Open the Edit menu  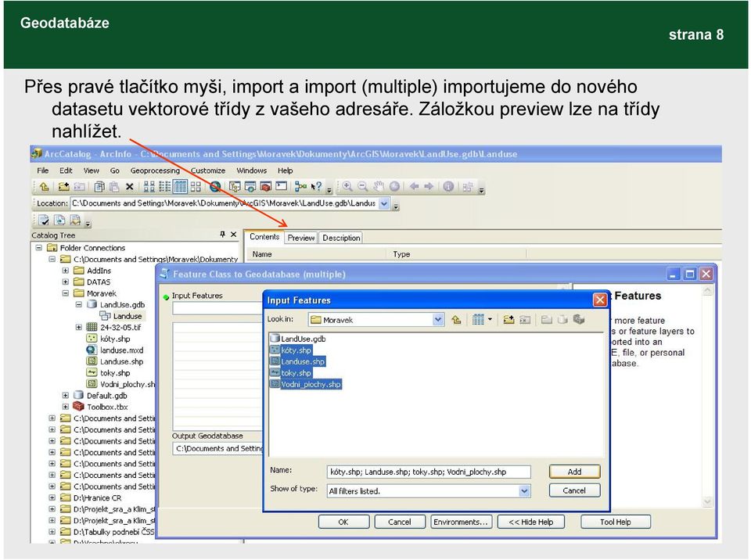coord(66,171)
